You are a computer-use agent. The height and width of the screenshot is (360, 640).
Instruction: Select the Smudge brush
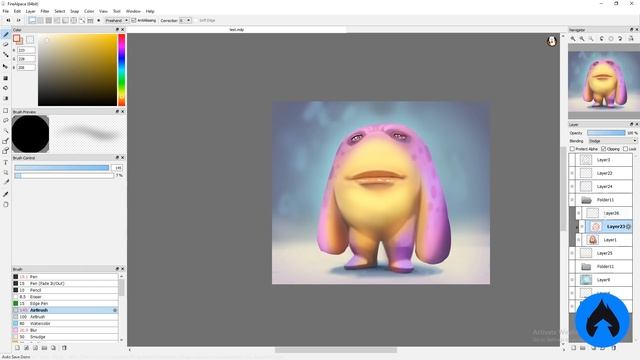[x=65, y=337]
